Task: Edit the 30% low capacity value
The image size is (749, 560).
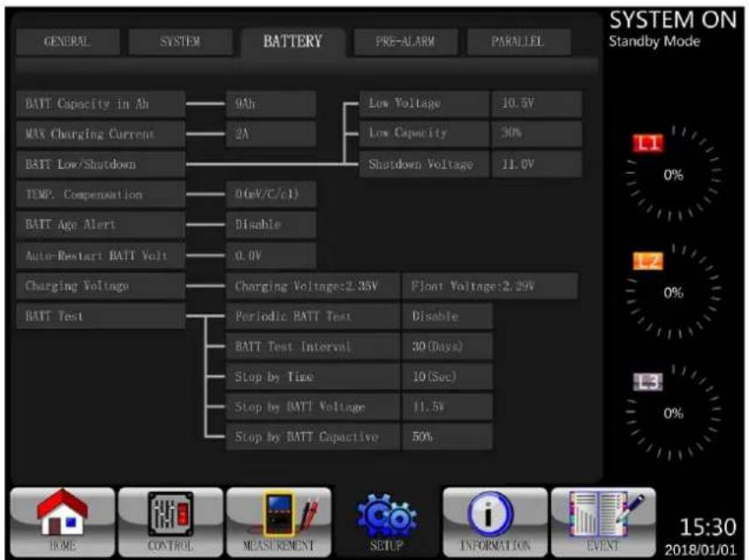Action: pyautogui.click(x=537, y=133)
